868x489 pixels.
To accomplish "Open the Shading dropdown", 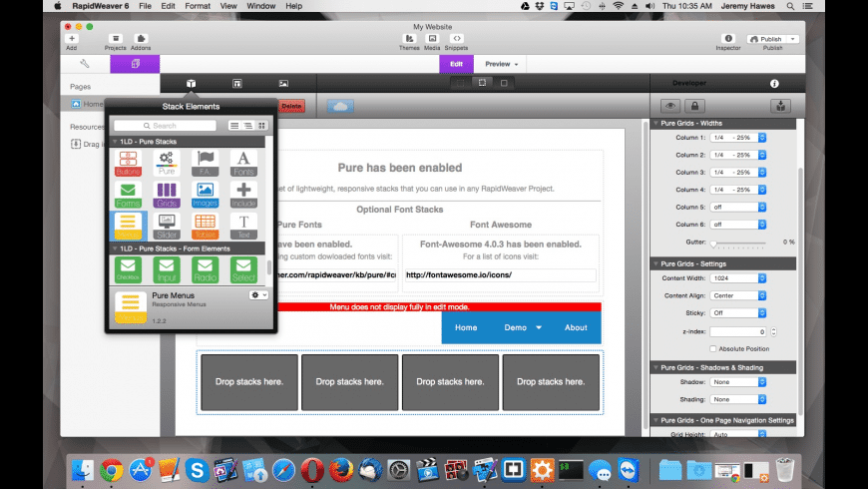I will click(738, 399).
